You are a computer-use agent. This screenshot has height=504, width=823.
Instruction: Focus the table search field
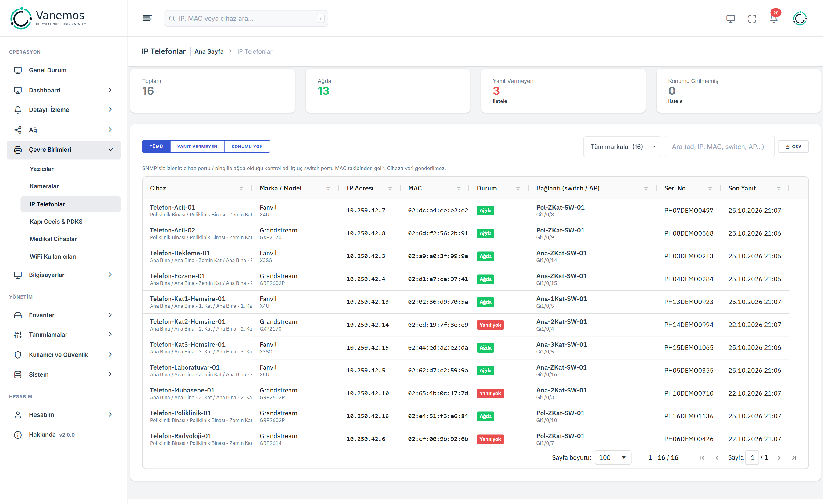719,147
